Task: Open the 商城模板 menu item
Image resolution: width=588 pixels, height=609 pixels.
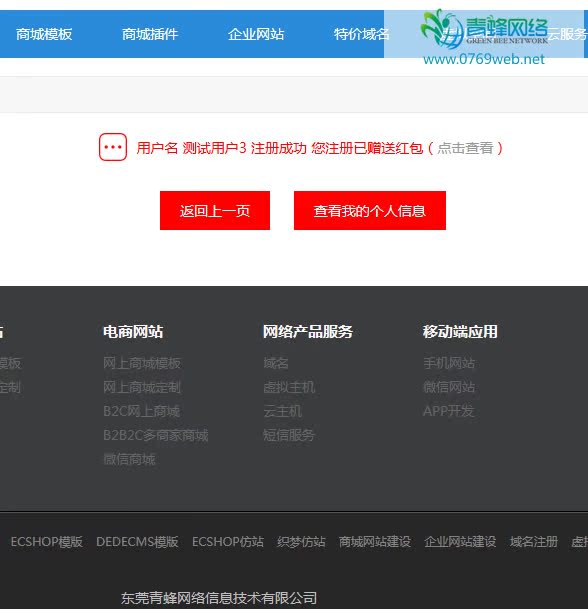Action: coord(44,34)
